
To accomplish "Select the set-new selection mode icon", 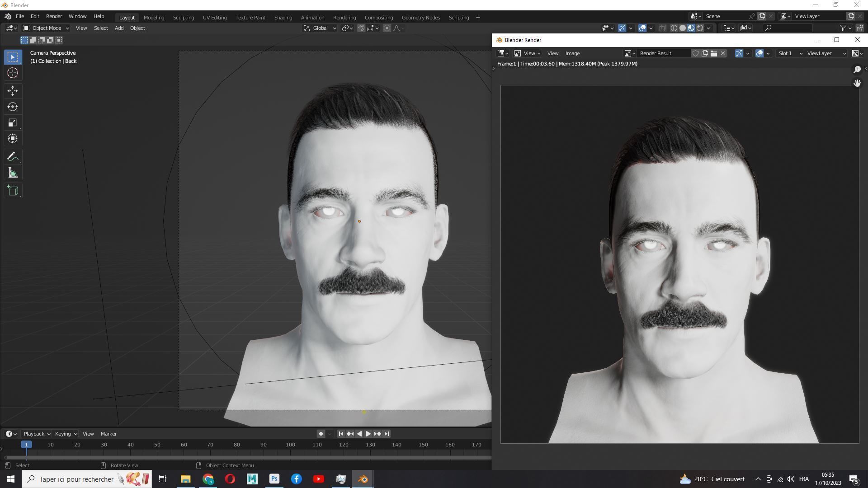I will (x=24, y=40).
